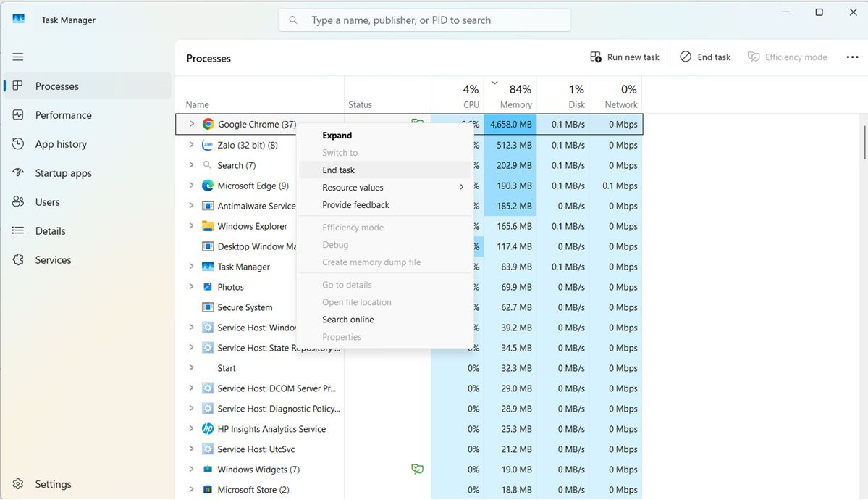The width and height of the screenshot is (868, 500).
Task: Expand the Zalo (32 bit) process group
Action: coord(191,145)
